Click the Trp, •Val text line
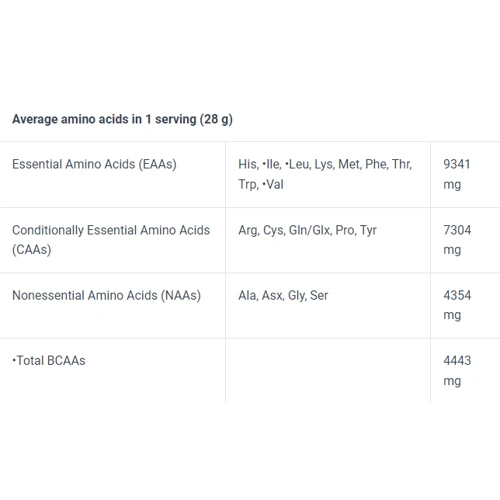The height and width of the screenshot is (500, 500). tap(261, 184)
